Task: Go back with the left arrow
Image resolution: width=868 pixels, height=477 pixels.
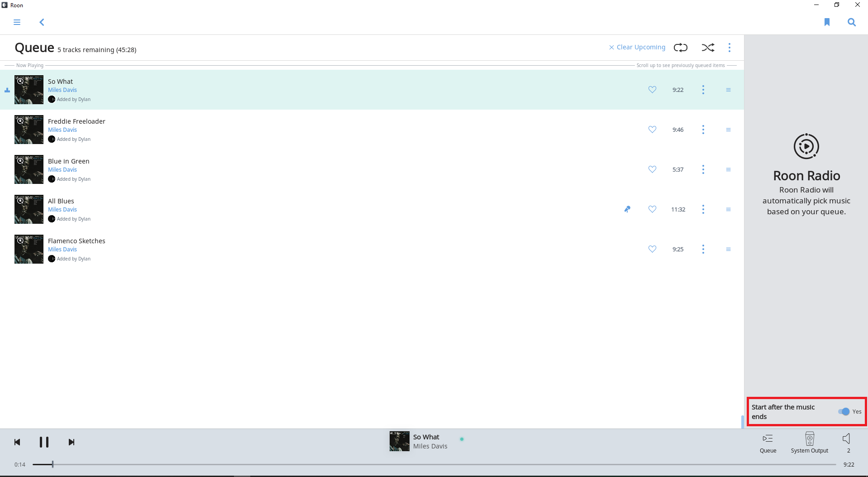Action: coord(42,22)
